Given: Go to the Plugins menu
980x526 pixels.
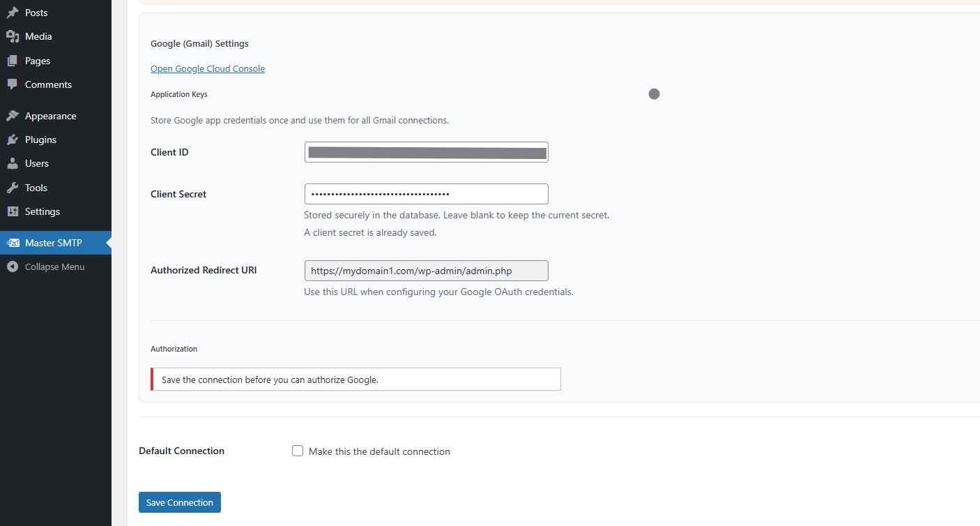Looking at the screenshot, I should pos(40,140).
